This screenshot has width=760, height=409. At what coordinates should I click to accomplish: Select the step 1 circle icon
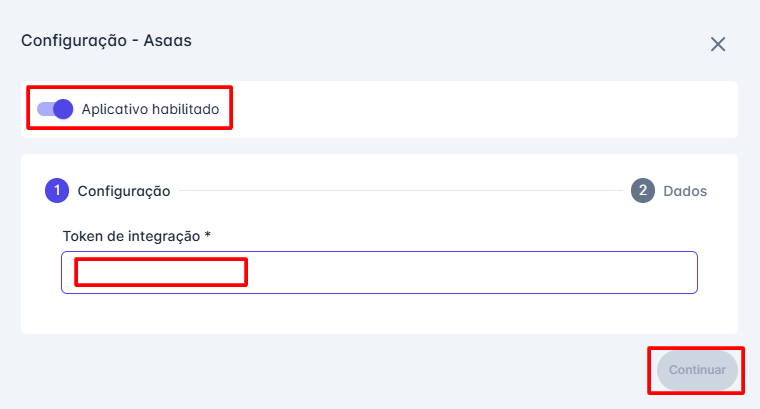point(55,190)
